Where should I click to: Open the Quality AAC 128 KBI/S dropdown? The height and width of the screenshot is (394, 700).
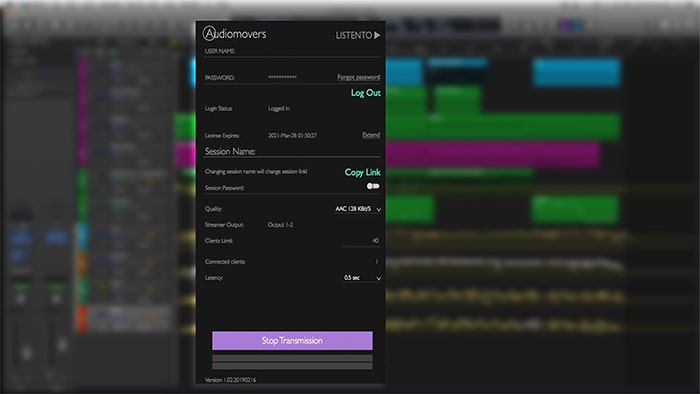[358, 209]
